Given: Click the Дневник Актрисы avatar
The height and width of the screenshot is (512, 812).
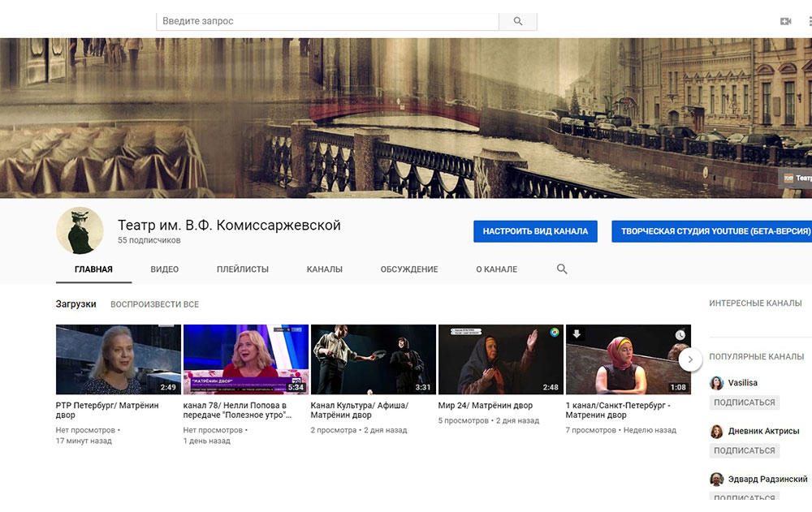Looking at the screenshot, I should pyautogui.click(x=717, y=431).
